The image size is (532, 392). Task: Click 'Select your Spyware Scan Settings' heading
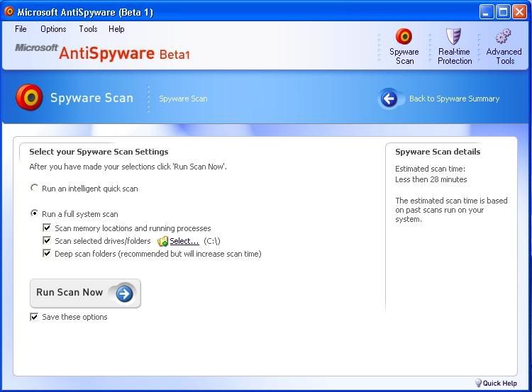coord(99,152)
